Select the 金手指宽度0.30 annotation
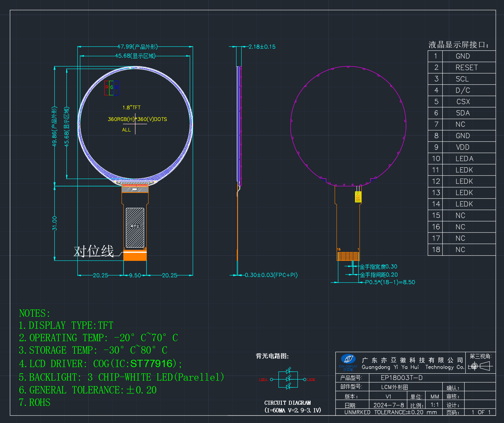The width and height of the screenshot is (504, 423). click(378, 267)
